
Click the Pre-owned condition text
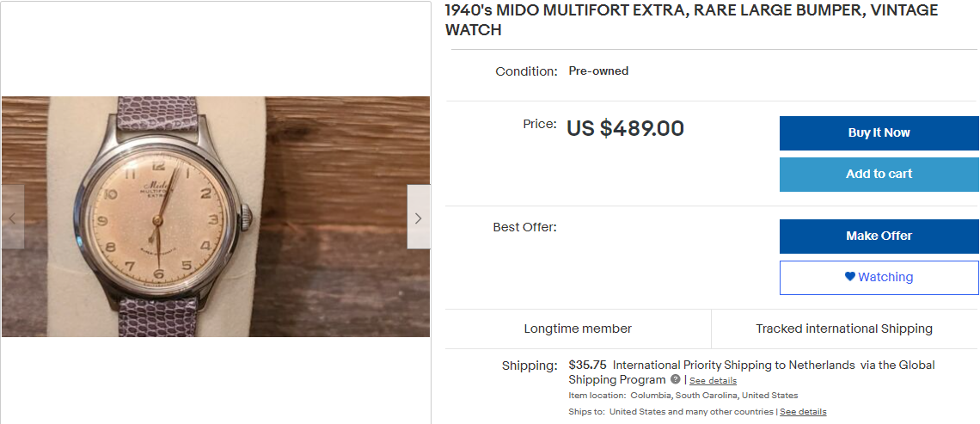(x=598, y=71)
